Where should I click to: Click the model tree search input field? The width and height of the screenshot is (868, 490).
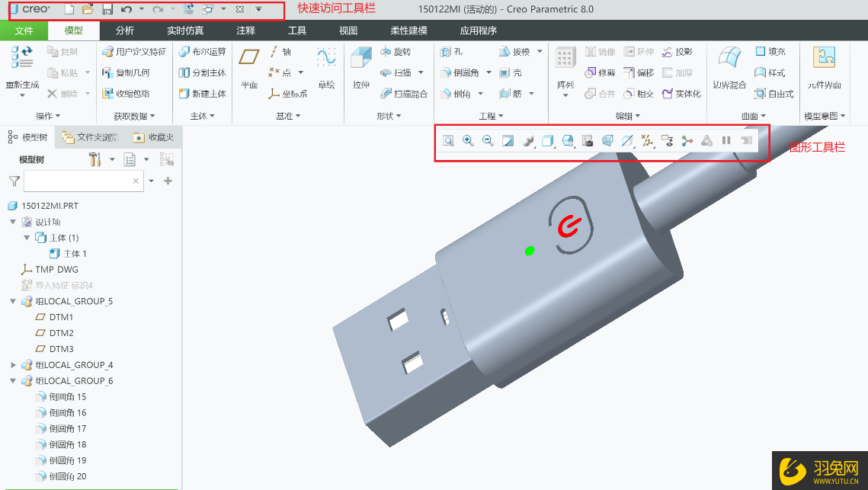78,181
